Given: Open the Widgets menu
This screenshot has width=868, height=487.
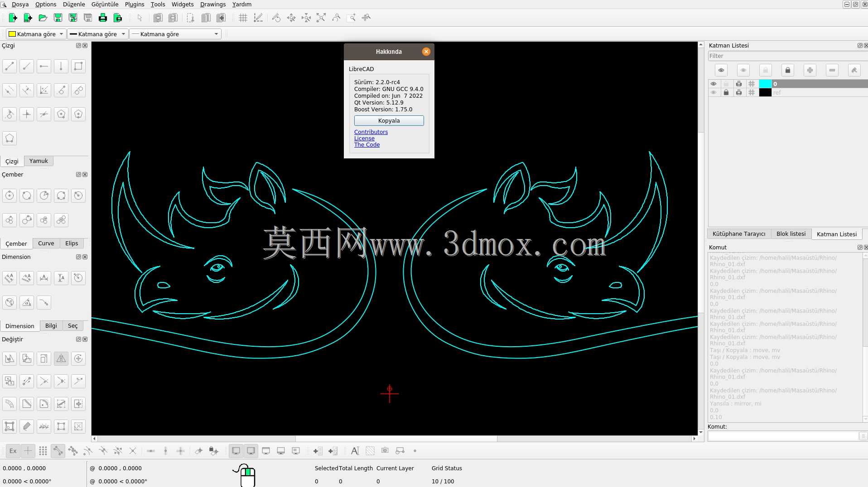Looking at the screenshot, I should point(183,4).
